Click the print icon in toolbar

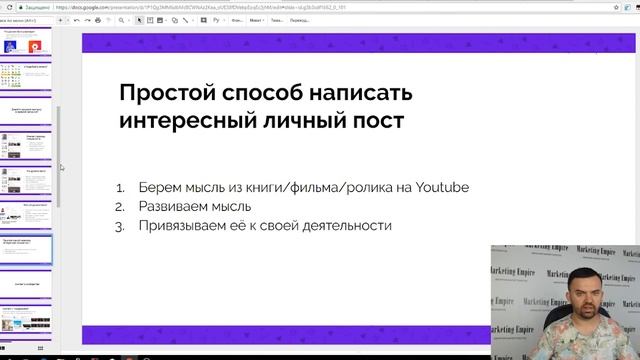coord(98,20)
